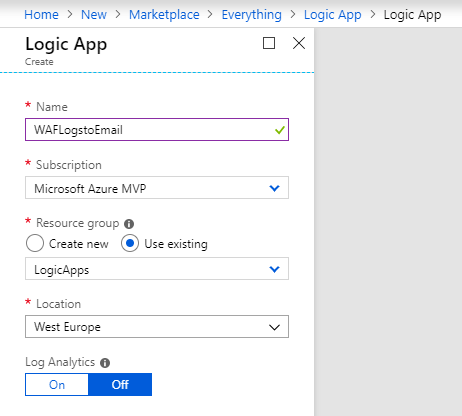Click the Name input field WAFLogstoEmail
The height and width of the screenshot is (416, 462).
click(157, 130)
